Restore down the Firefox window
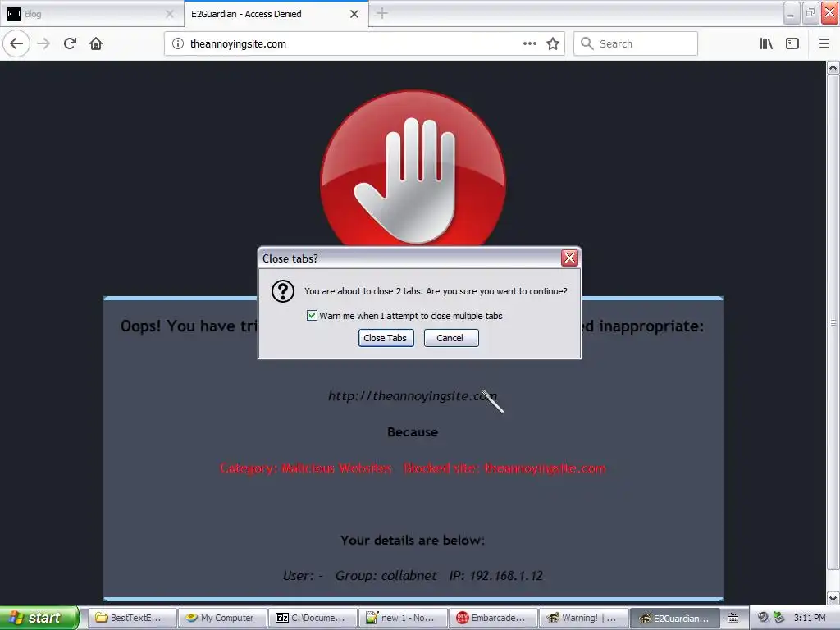840x630 pixels. tap(810, 13)
